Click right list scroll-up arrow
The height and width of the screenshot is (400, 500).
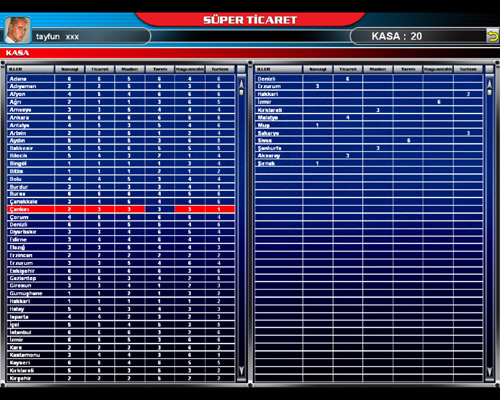click(489, 83)
